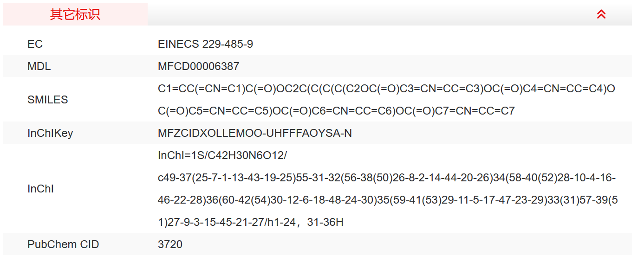Image resolution: width=644 pixels, height=256 pixels.
Task: Click the SMILES line starting with C1=CC(=CN=C1)
Action: 386,89
